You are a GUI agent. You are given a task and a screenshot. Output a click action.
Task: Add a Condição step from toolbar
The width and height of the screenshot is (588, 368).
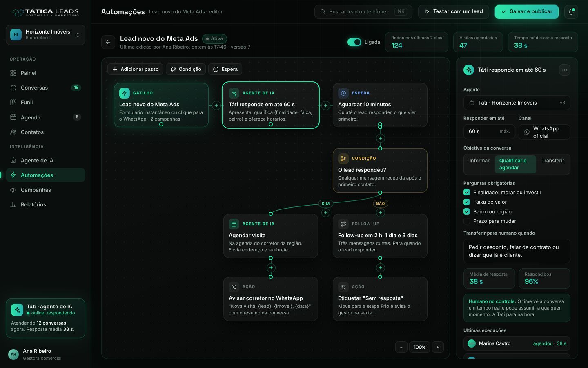[x=186, y=69]
